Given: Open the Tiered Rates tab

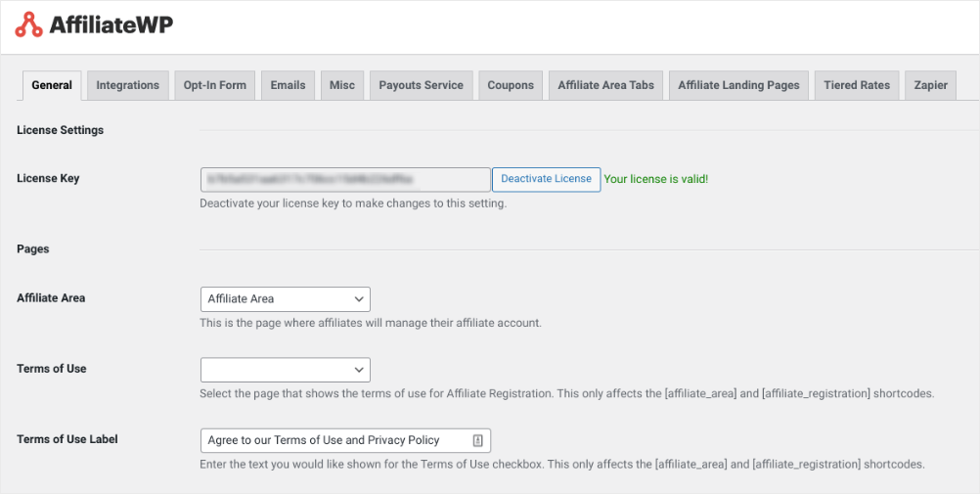Looking at the screenshot, I should tap(857, 86).
